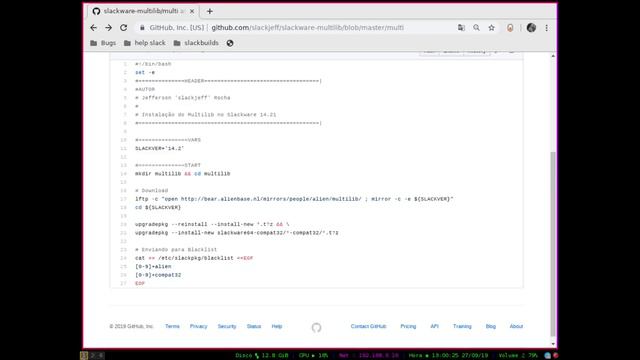
Task: Go forward with the browser arrow
Action: pyautogui.click(x=109, y=28)
